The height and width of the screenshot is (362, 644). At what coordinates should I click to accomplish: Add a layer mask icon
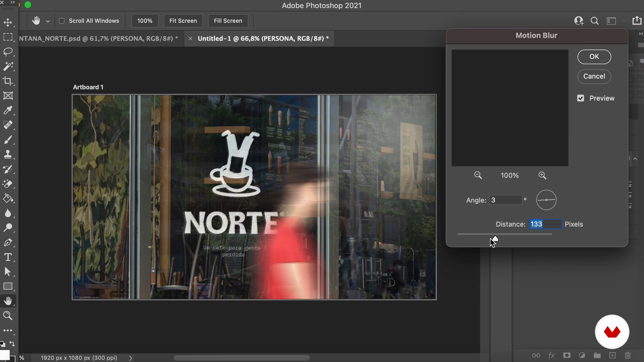567,355
